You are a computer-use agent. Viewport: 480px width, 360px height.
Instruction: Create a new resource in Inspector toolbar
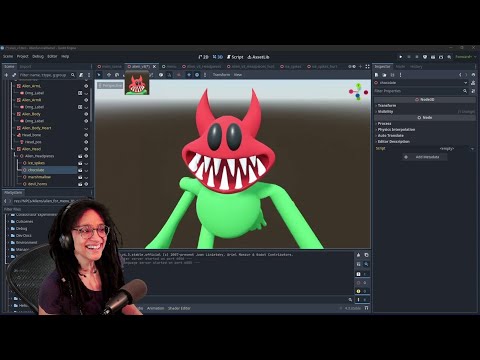tap(377, 75)
